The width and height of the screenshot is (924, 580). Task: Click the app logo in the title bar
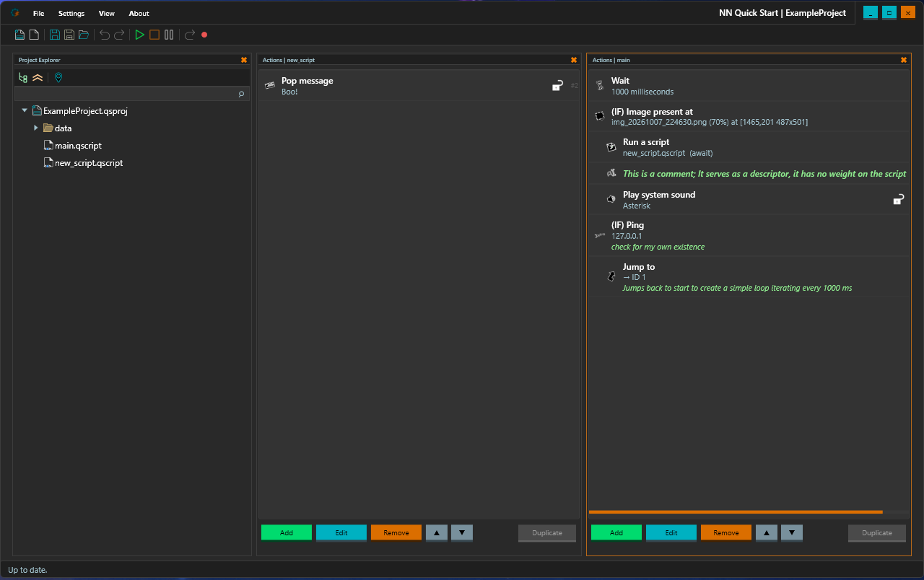[14, 13]
